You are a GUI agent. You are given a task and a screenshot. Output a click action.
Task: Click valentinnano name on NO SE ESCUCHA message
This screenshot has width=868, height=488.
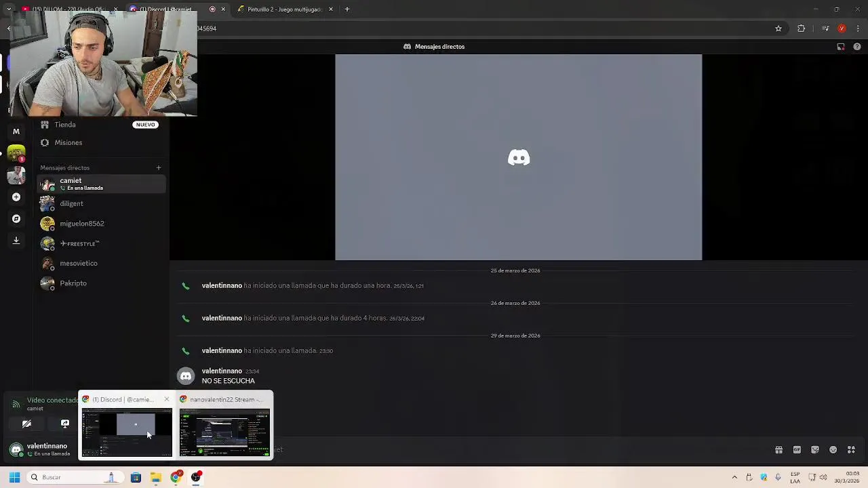tap(222, 371)
